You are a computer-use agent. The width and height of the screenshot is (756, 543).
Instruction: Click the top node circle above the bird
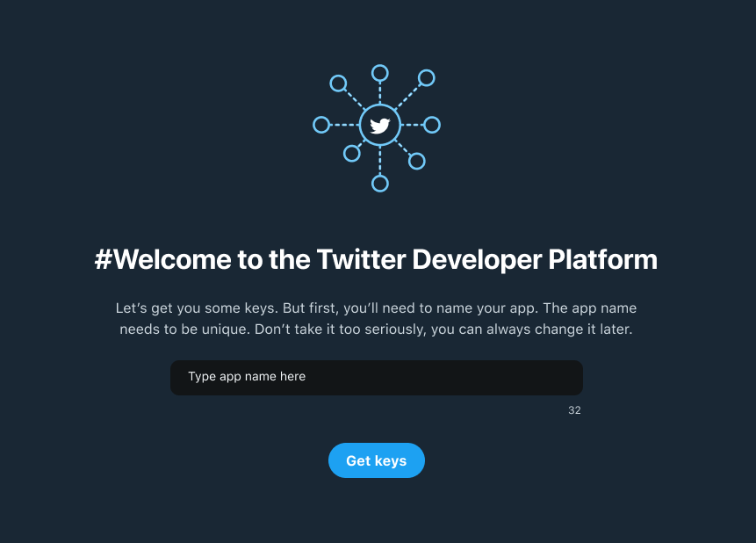[380, 73]
